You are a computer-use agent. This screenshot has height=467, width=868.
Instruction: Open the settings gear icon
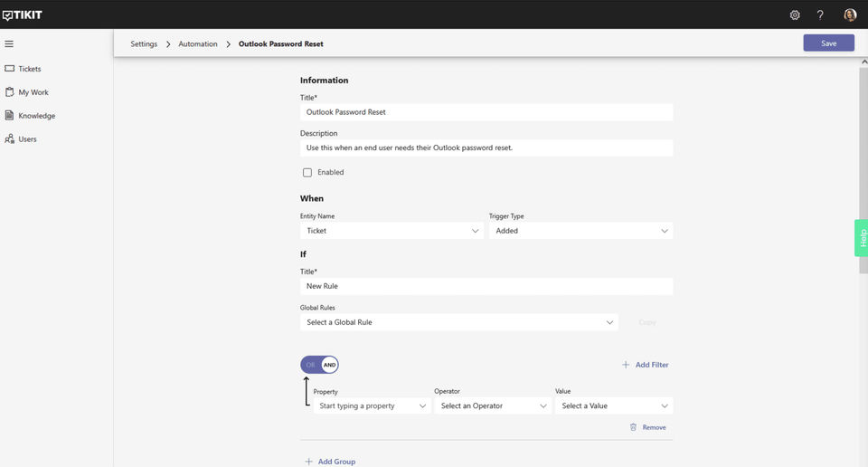(795, 14)
